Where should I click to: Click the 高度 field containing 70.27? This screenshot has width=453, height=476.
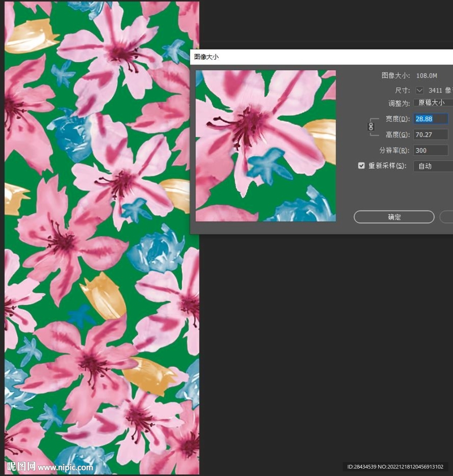coord(431,135)
